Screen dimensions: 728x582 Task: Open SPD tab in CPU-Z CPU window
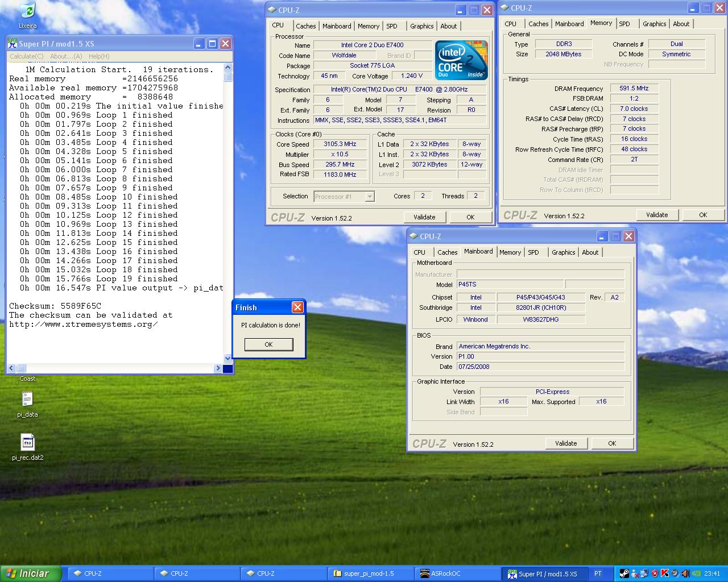[x=392, y=26]
